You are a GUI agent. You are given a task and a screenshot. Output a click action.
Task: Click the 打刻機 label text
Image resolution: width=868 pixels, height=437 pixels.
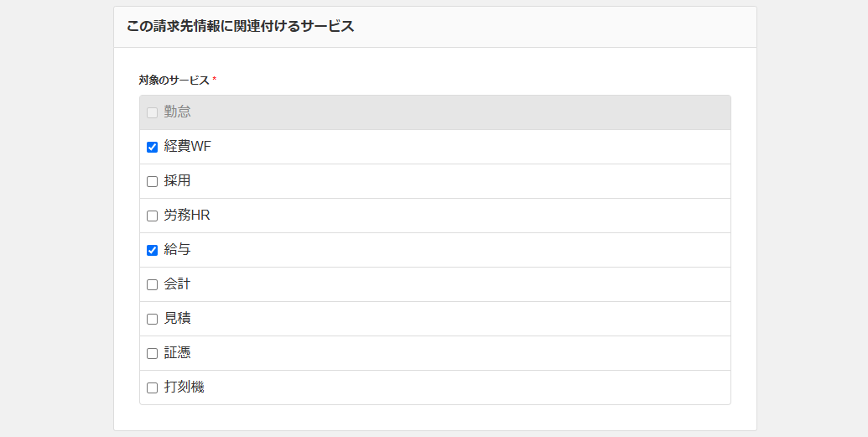[x=185, y=388]
